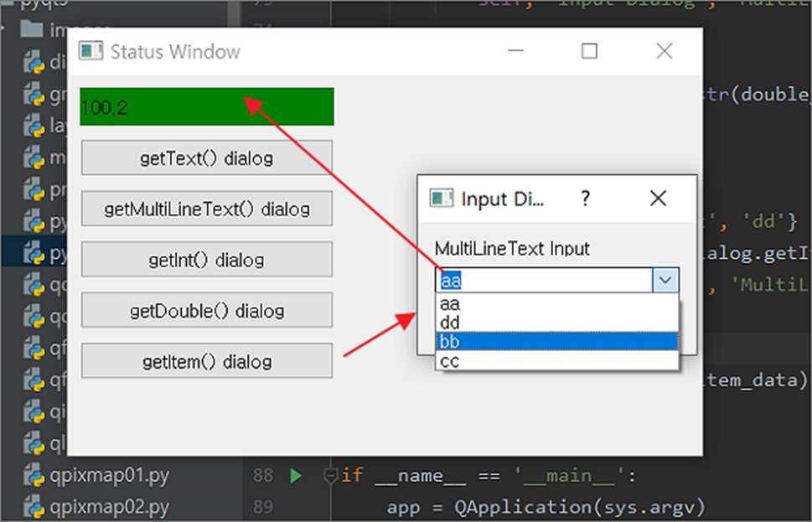Select the green 100.2 status label
812x522 pixels.
207,106
